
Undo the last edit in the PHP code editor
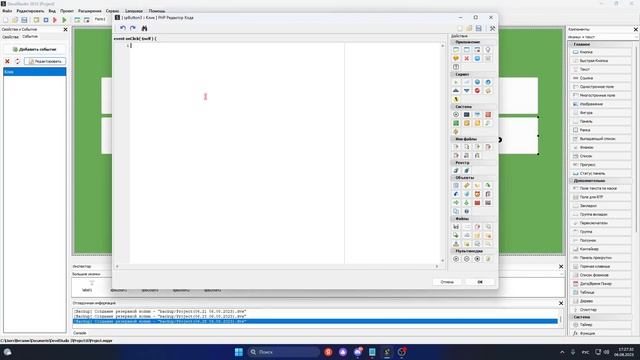pyautogui.click(x=123, y=28)
